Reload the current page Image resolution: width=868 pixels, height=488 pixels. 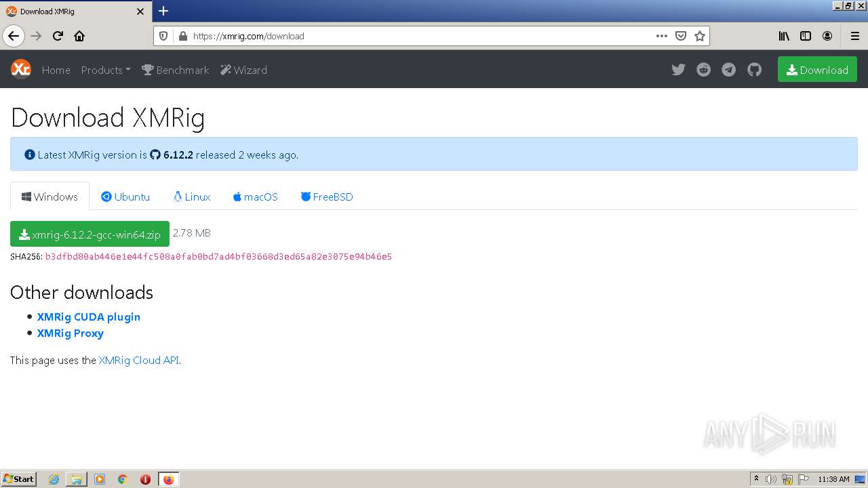pos(58,36)
